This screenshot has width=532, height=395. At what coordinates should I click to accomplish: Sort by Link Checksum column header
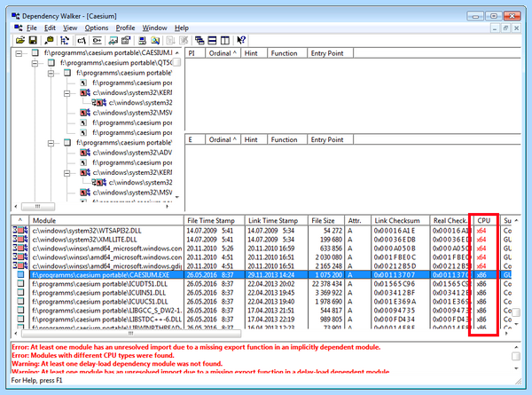tap(401, 220)
